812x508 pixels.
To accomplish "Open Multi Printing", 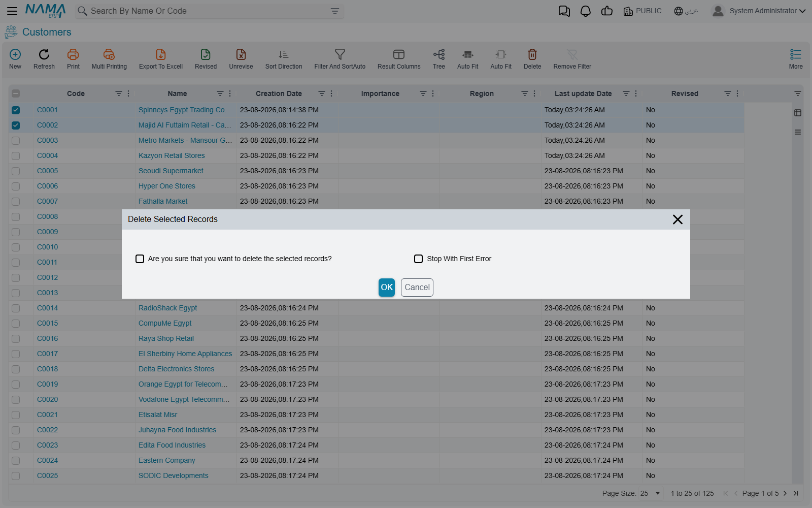I will pyautogui.click(x=109, y=54).
